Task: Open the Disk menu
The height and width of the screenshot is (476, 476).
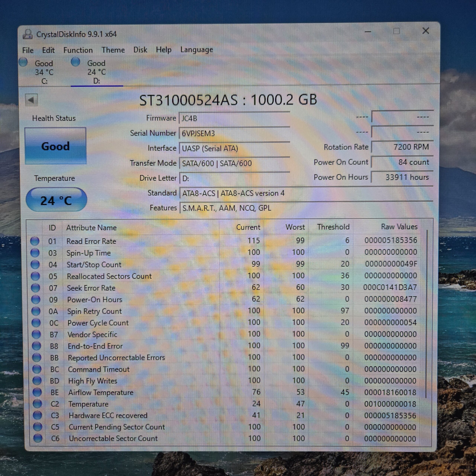Action: pos(140,50)
